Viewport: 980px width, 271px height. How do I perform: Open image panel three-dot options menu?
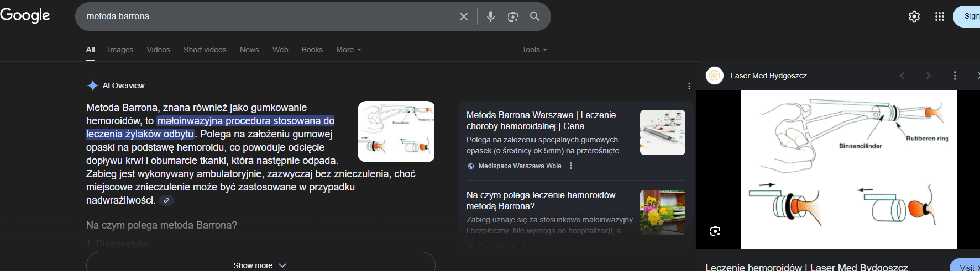pos(955,76)
